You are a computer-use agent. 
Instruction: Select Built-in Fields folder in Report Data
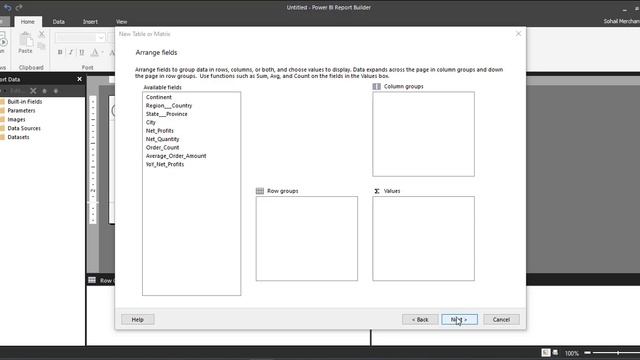24,102
